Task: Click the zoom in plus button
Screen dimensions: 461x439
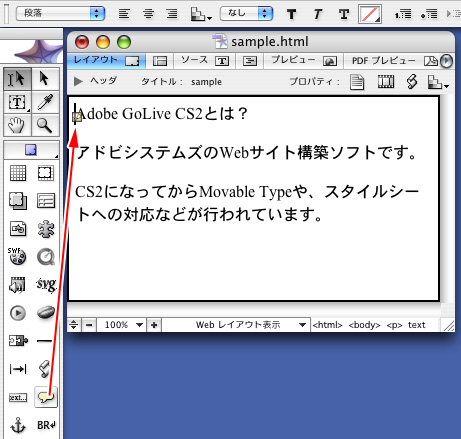Action: click(154, 325)
